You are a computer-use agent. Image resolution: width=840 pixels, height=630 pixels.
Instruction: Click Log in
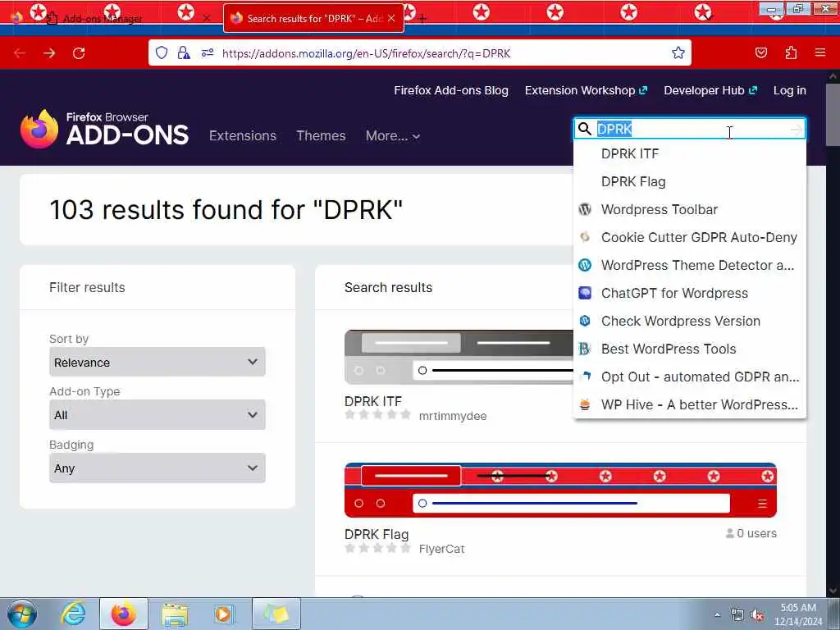coord(790,90)
